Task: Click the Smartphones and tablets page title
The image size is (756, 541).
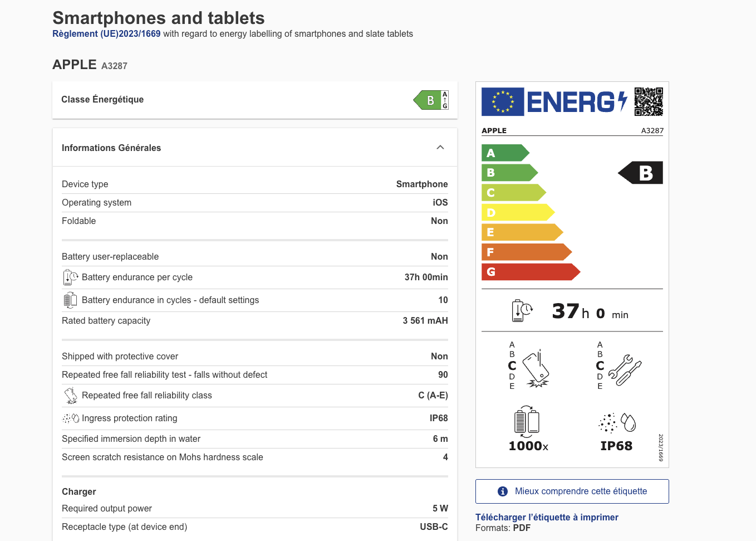Action: (x=158, y=18)
